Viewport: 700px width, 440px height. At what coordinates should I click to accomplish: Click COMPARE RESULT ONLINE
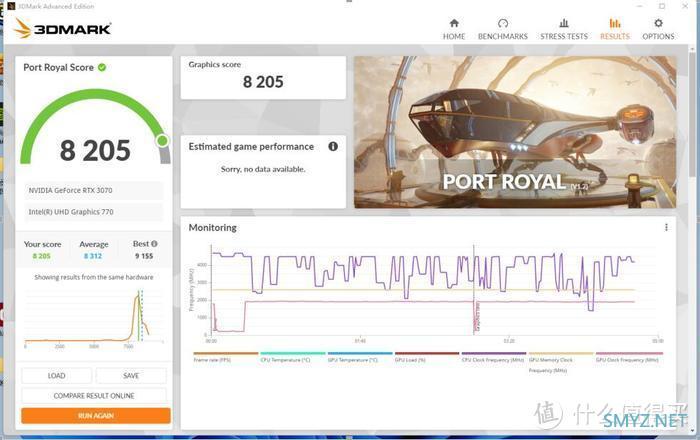[x=94, y=396]
